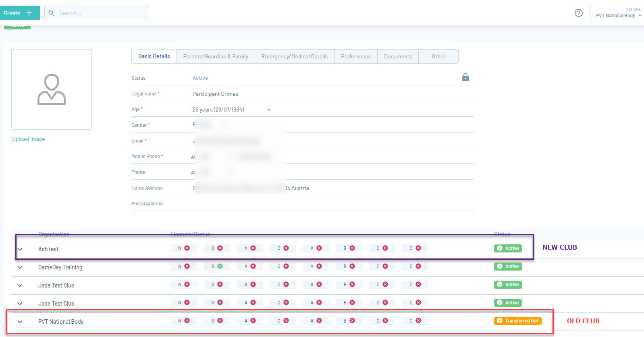Open the Age date dropdown
The height and width of the screenshot is (337, 644).
[x=269, y=110]
